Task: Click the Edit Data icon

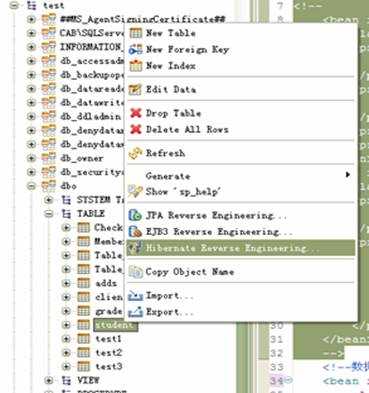Action: pos(135,89)
